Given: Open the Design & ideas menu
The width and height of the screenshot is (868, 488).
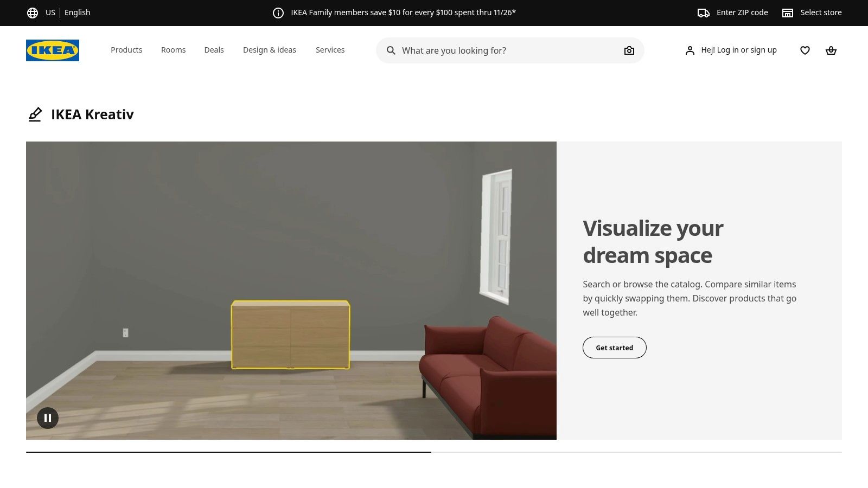Looking at the screenshot, I should [x=270, y=50].
